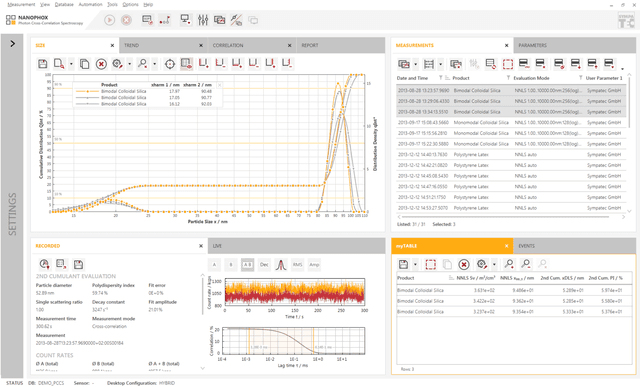Sort by the Date and Time column header

click(412, 78)
